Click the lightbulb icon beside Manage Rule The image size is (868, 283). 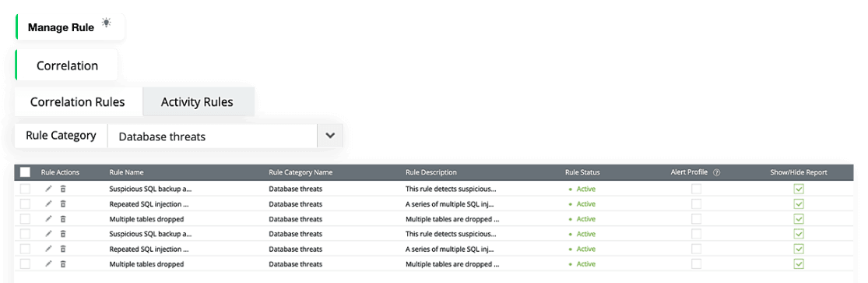coord(107,23)
